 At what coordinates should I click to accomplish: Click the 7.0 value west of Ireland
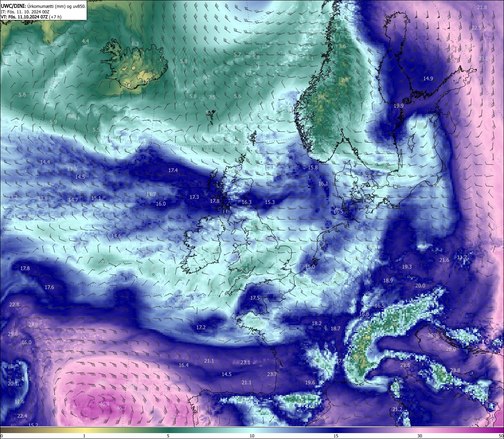point(104,263)
